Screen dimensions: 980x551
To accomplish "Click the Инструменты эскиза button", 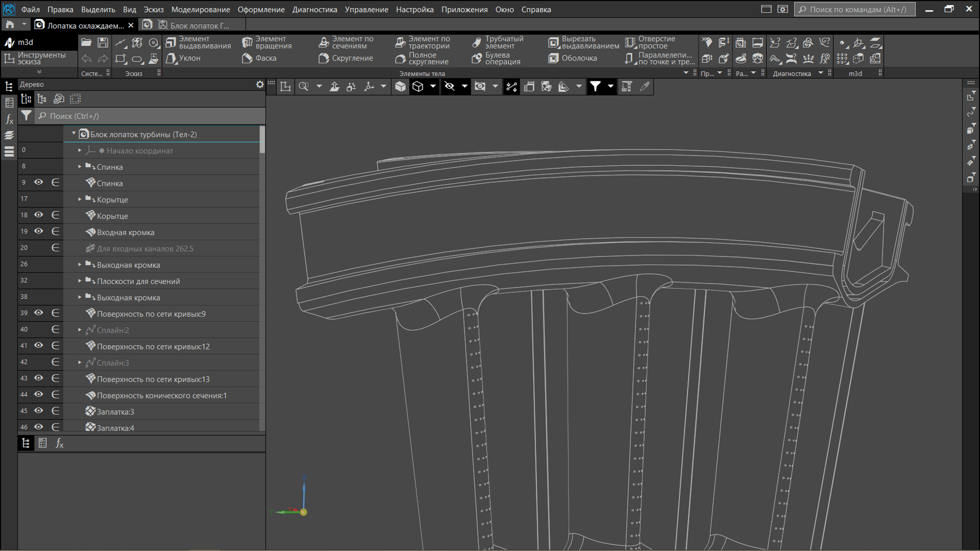I will pos(36,59).
